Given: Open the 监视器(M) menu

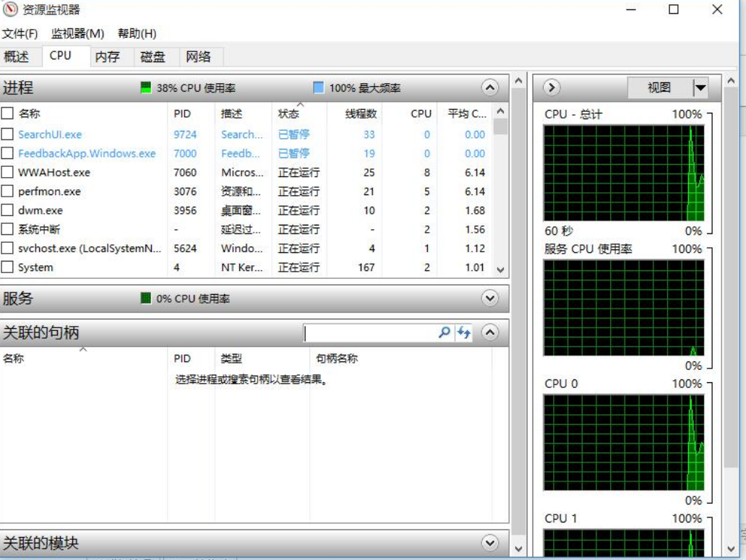Looking at the screenshot, I should (77, 33).
